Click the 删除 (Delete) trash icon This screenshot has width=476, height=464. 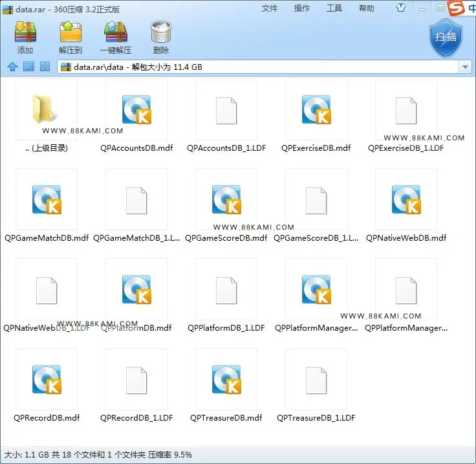tap(161, 37)
